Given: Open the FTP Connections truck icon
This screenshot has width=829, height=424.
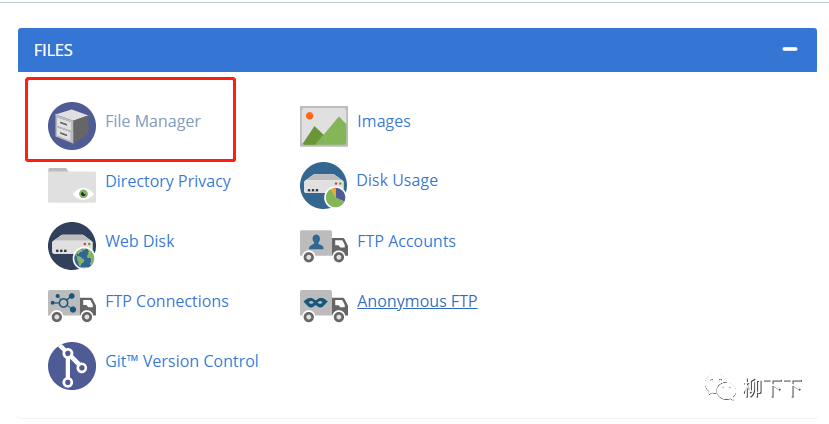Looking at the screenshot, I should pyautogui.click(x=72, y=305).
